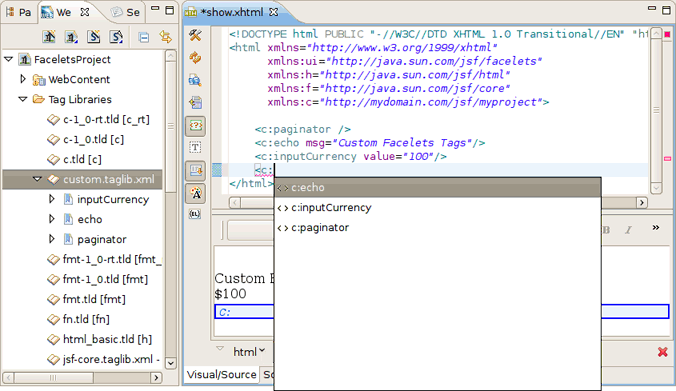Screen dimensions: 676x391
Task: Click the $100 text in visual preview
Action: (230, 294)
